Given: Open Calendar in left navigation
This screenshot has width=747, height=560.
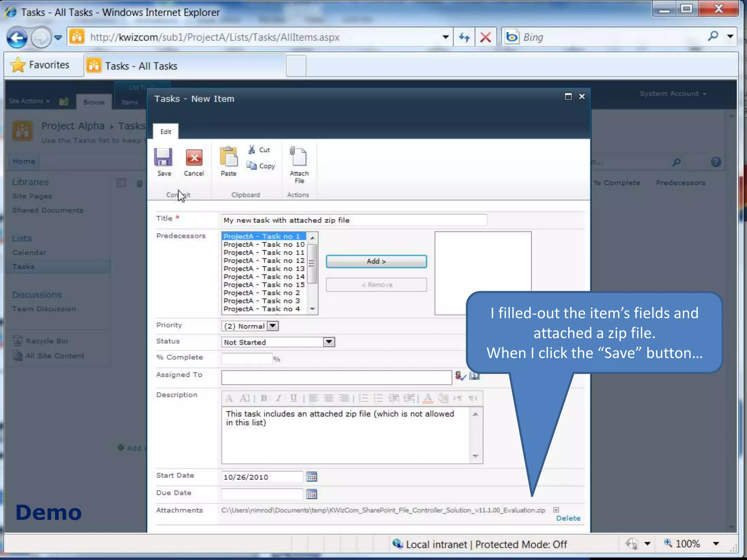Looking at the screenshot, I should [x=29, y=252].
